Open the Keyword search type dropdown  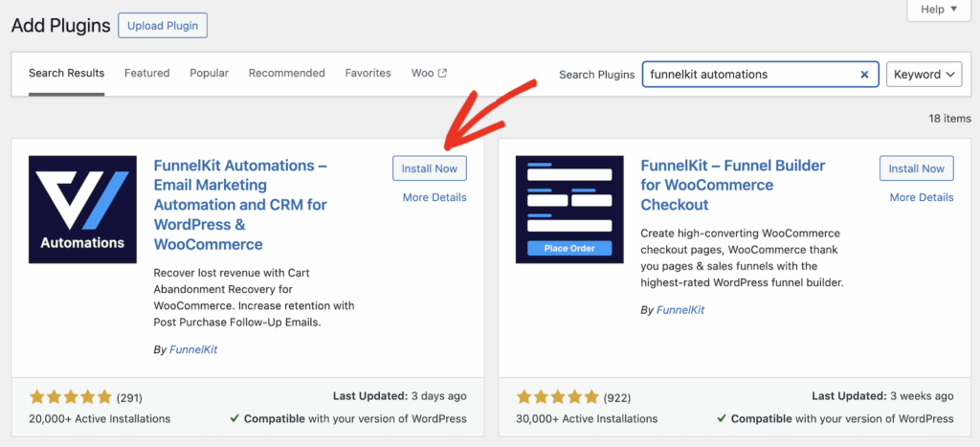(x=924, y=75)
